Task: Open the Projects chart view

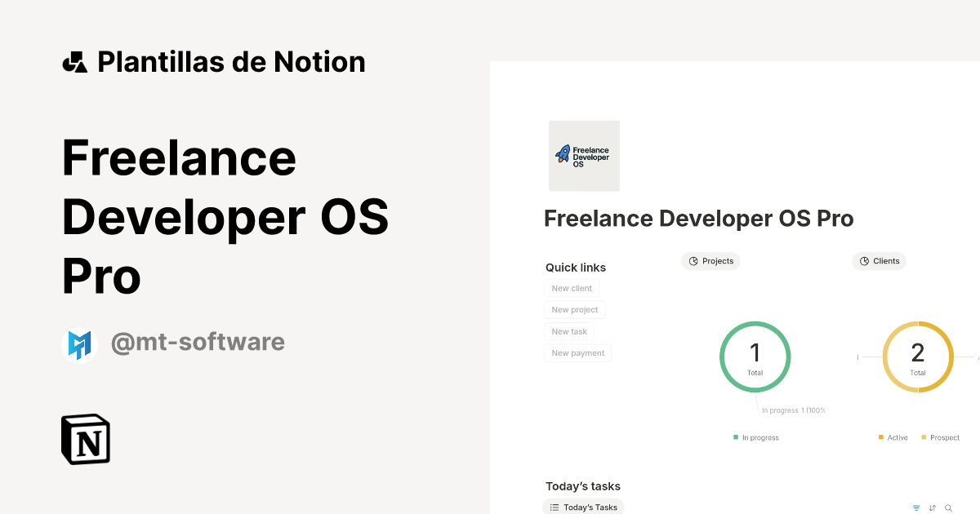Action: (710, 260)
